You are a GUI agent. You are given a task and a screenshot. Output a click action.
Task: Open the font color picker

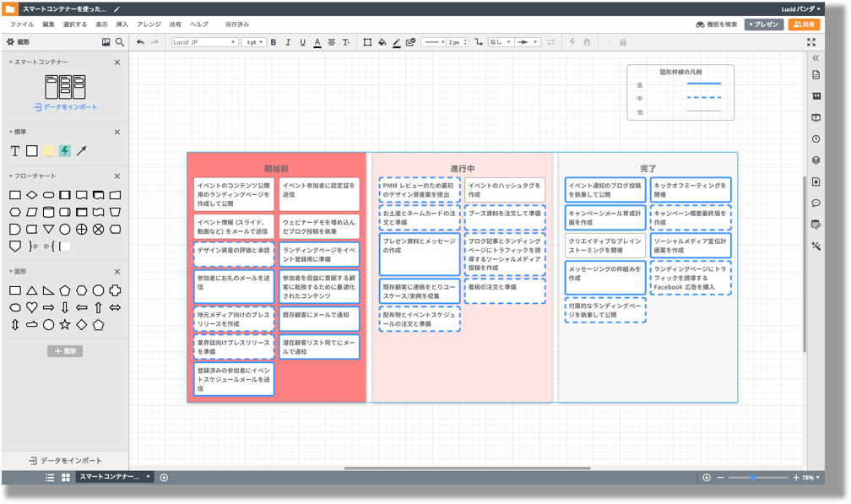click(x=317, y=41)
